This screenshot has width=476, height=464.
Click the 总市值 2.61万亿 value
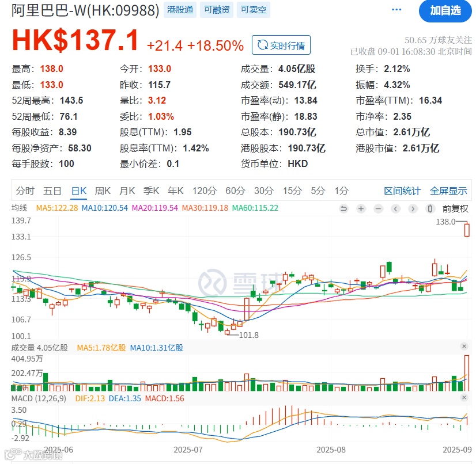pos(411,132)
